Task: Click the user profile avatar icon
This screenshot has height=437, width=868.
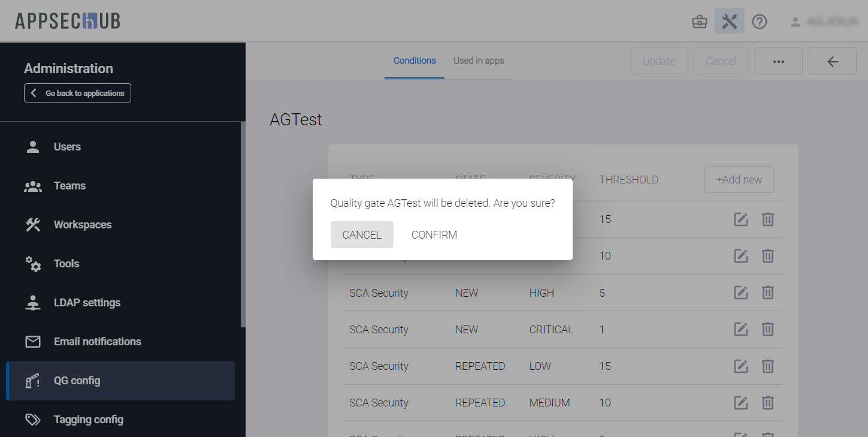Action: 795,22
